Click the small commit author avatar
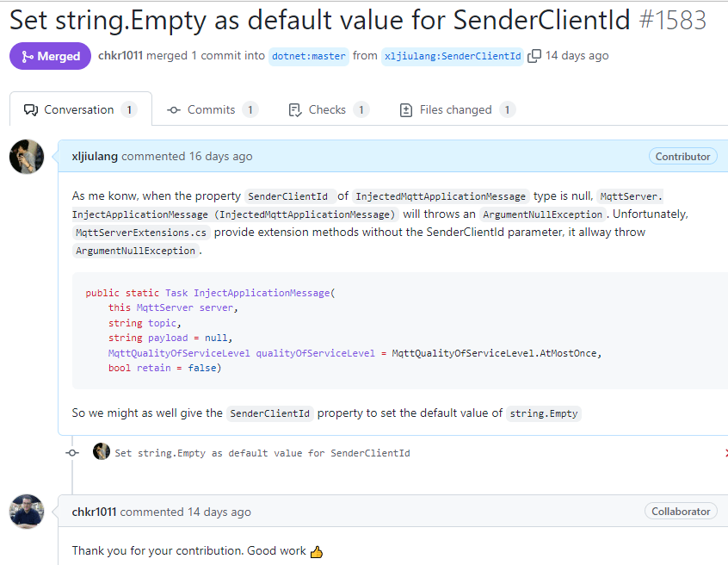 tap(102, 451)
